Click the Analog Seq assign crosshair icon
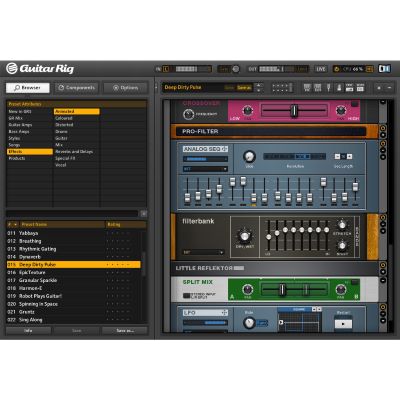Image resolution: width=400 pixels, height=400 pixels. click(x=224, y=149)
